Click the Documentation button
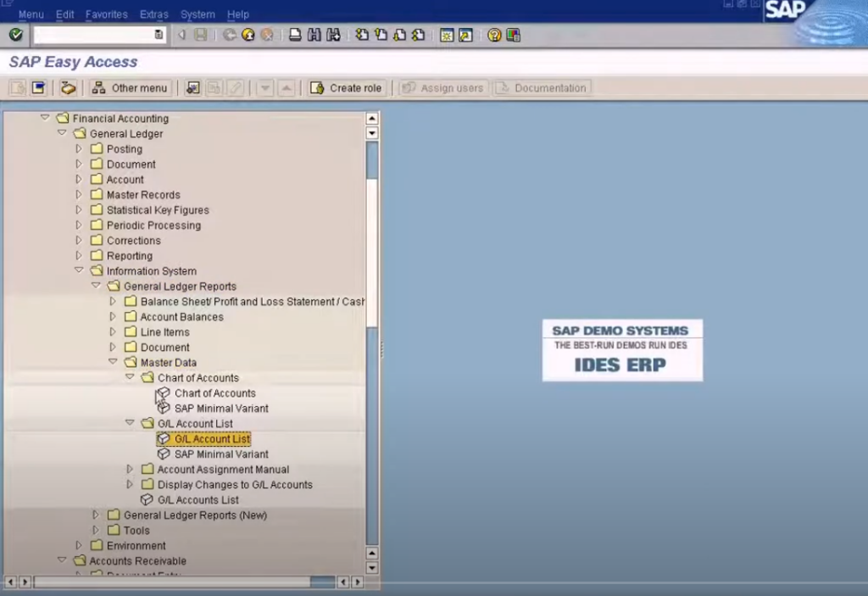The image size is (868, 596). click(542, 87)
